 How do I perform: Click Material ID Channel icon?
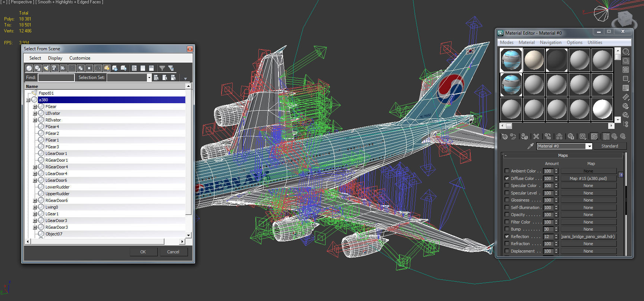[582, 136]
